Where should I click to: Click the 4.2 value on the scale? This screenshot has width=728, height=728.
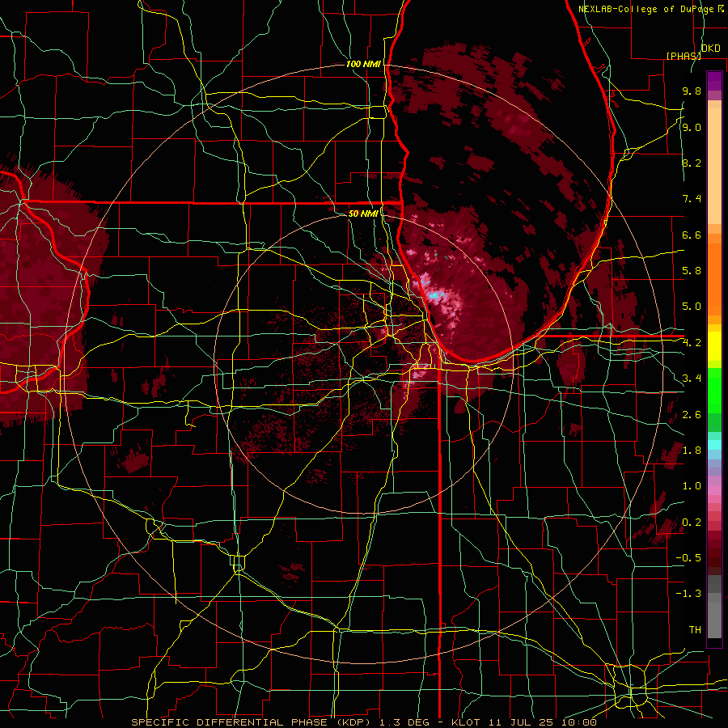[692, 343]
